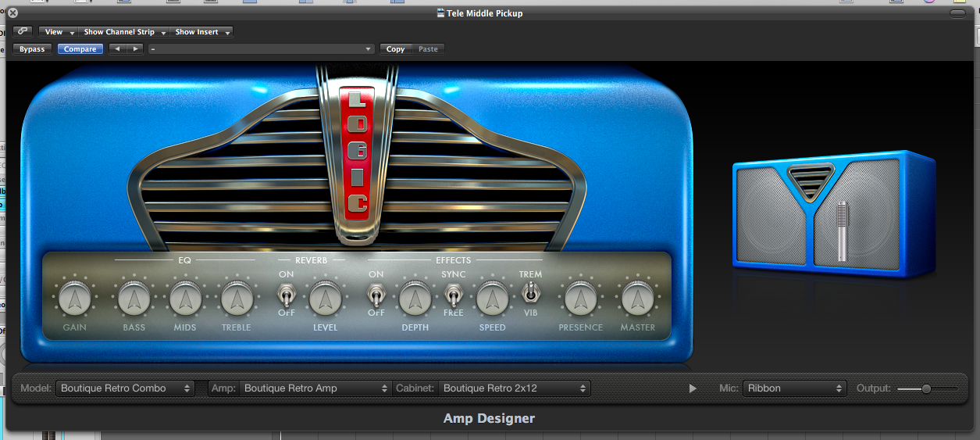Screen dimensions: 980x440
Task: Click the Paste button
Action: (428, 49)
